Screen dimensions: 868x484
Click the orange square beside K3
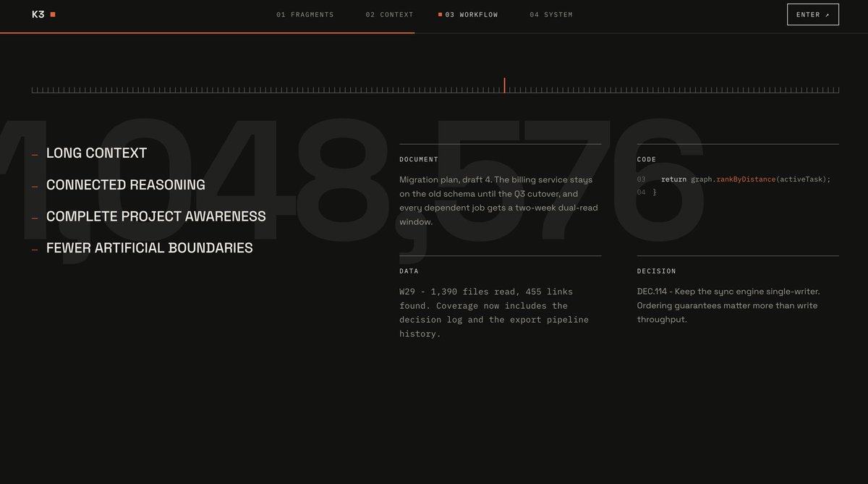(x=53, y=14)
